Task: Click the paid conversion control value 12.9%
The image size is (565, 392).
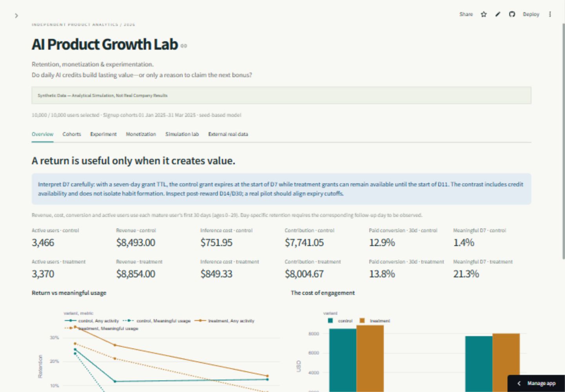Action: click(382, 243)
